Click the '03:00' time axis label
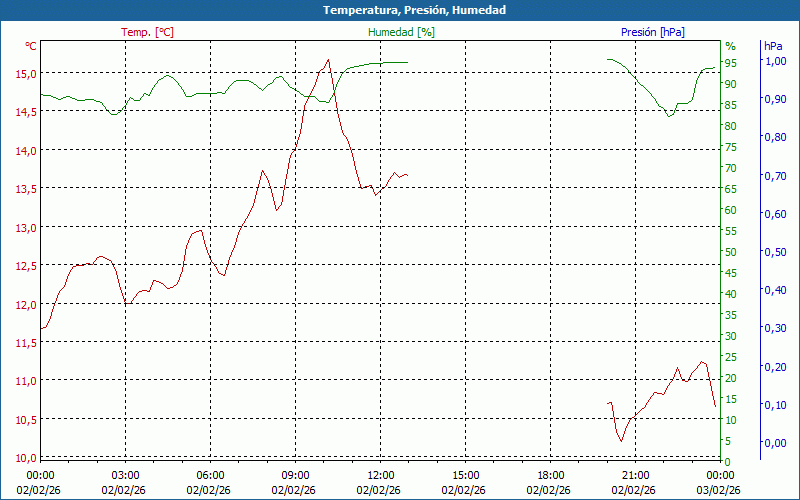The height and width of the screenshot is (500, 800). 126,476
